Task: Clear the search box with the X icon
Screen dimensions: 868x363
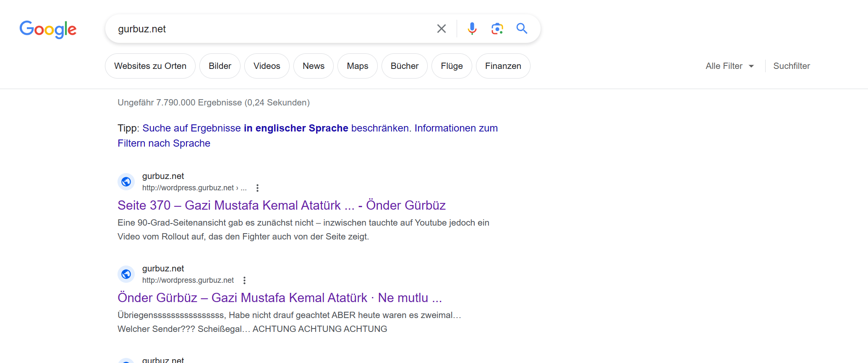Action: point(441,29)
